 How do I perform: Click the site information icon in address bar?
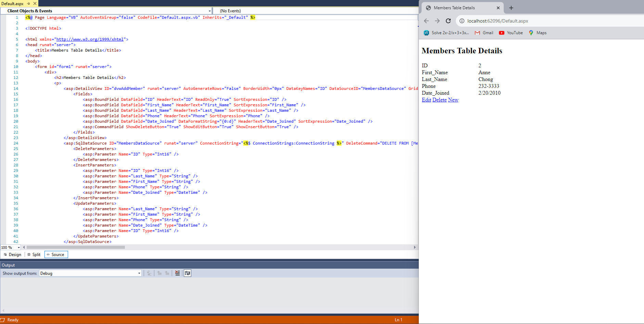462,21
